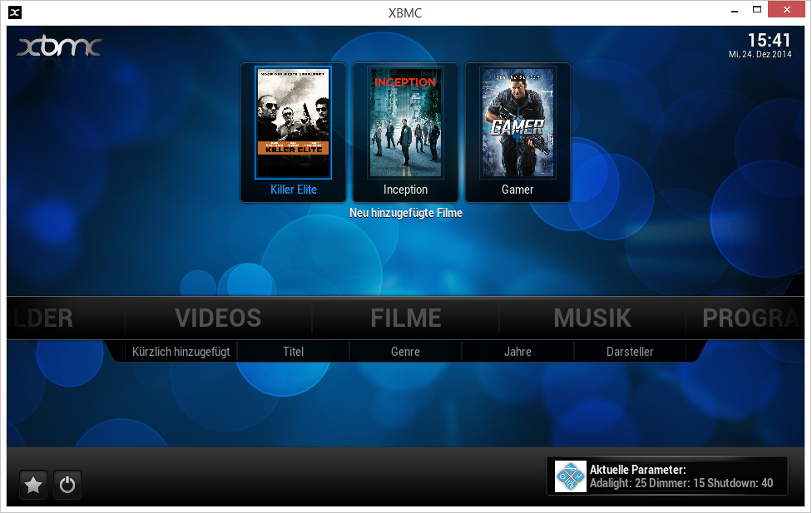812x513 pixels.
Task: Click the Aktuelle Parameter notification text
Action: point(638,470)
